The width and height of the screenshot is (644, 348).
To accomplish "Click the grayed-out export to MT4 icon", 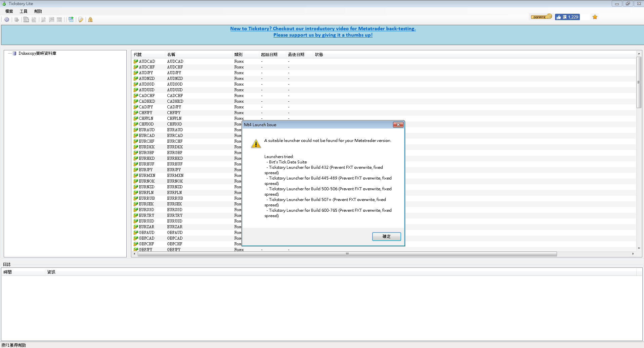I will pyautogui.click(x=26, y=20).
